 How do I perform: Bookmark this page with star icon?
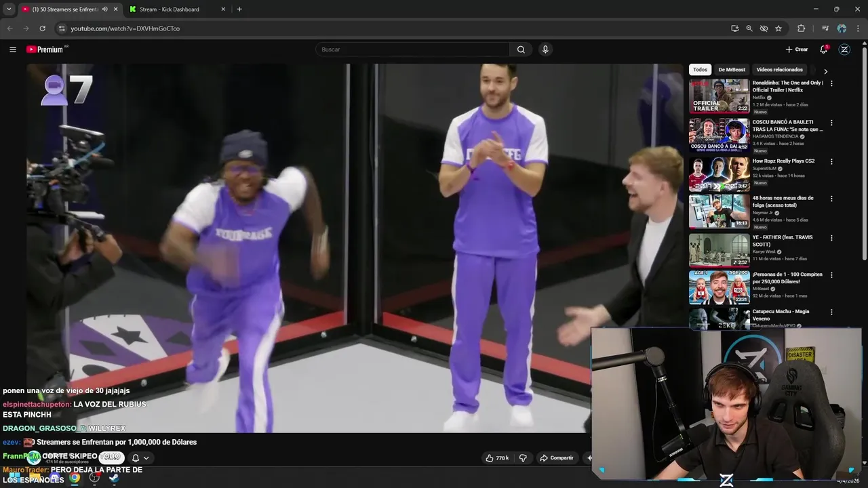[778, 28]
